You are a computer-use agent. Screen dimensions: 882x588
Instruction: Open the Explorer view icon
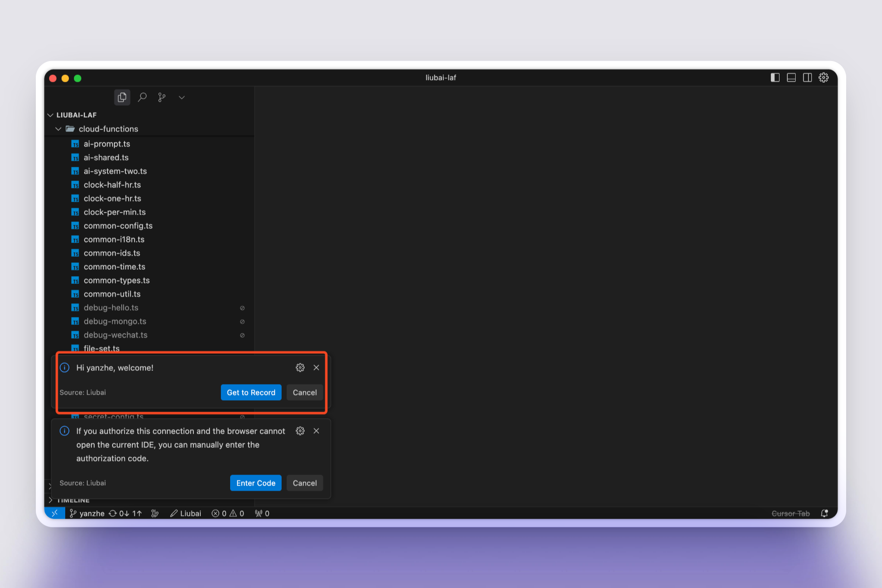click(x=122, y=97)
